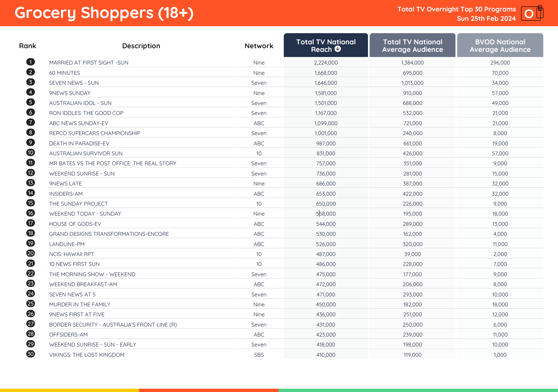This screenshot has width=558, height=392.
Task: Select the rank 30 circle badge
Action: 30,354
